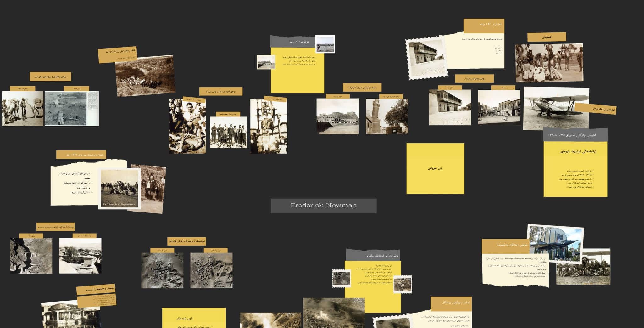Open the wooden scaffold tower photo
Viewport: 644px width, 328px height.
click(269, 126)
